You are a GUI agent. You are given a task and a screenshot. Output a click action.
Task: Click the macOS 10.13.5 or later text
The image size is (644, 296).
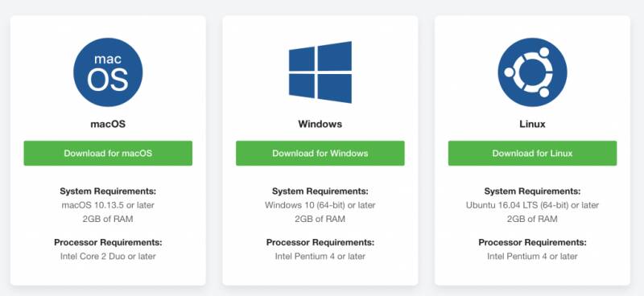pos(108,205)
